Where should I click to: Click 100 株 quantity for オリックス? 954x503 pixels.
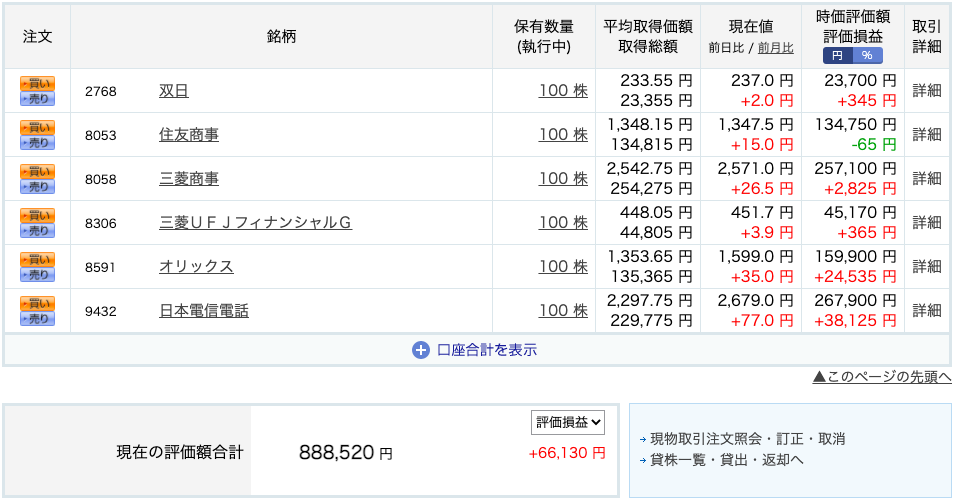[563, 266]
